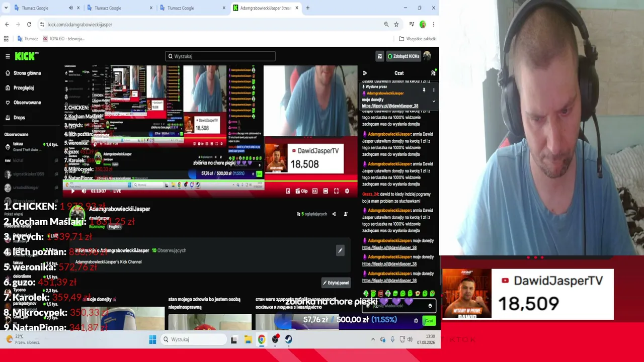Open Tłumacz bookmark
644x362 pixels.
point(28,39)
